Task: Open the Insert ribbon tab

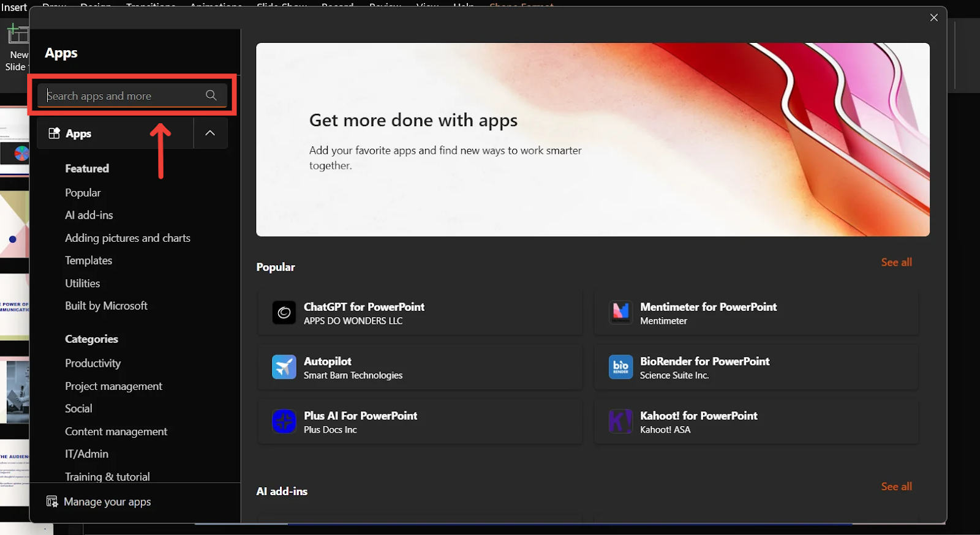Action: (13, 7)
